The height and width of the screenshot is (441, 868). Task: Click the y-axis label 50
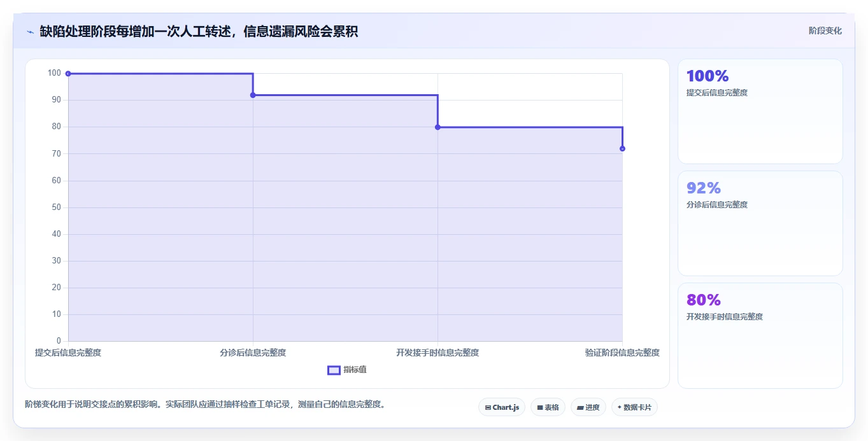pyautogui.click(x=57, y=207)
